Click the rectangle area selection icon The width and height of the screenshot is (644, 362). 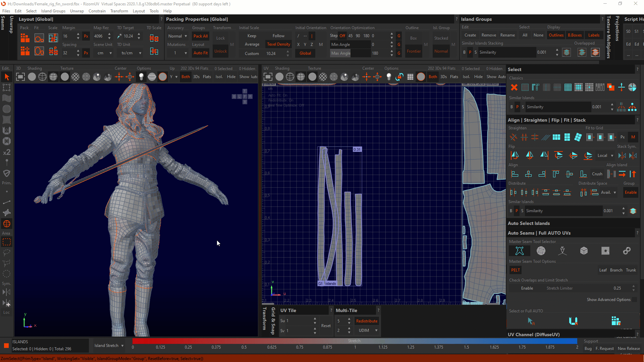point(7,242)
